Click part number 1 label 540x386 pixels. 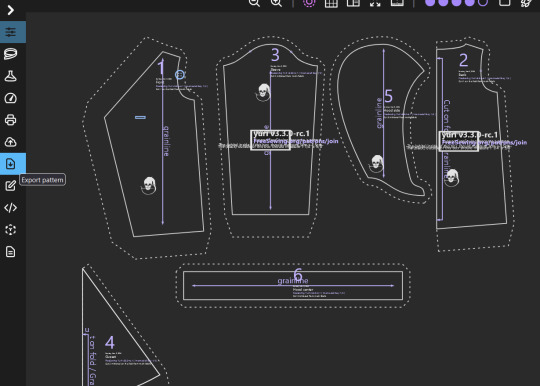point(161,67)
